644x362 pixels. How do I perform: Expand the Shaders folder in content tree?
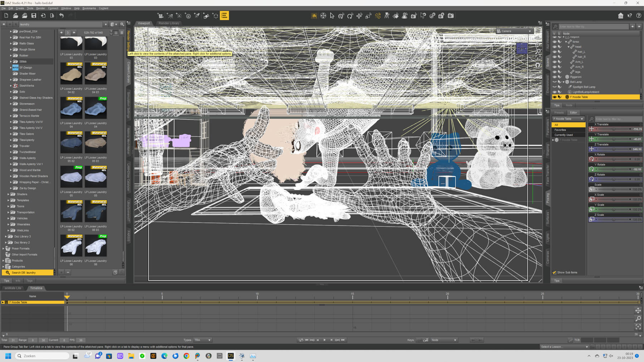click(8, 194)
